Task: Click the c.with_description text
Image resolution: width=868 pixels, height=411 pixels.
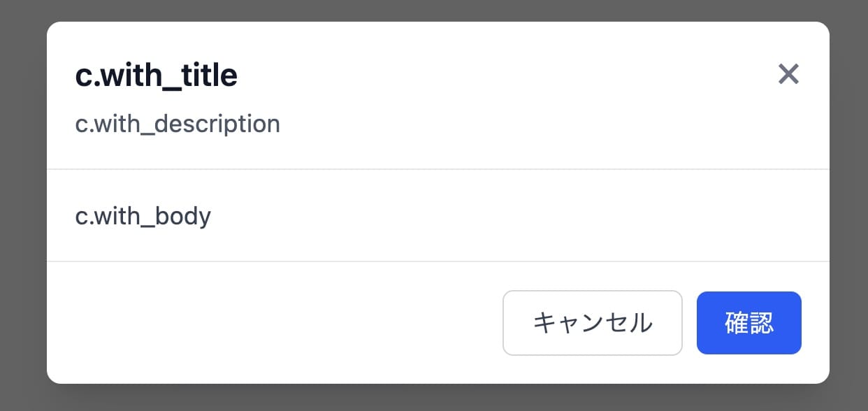Action: 178,124
